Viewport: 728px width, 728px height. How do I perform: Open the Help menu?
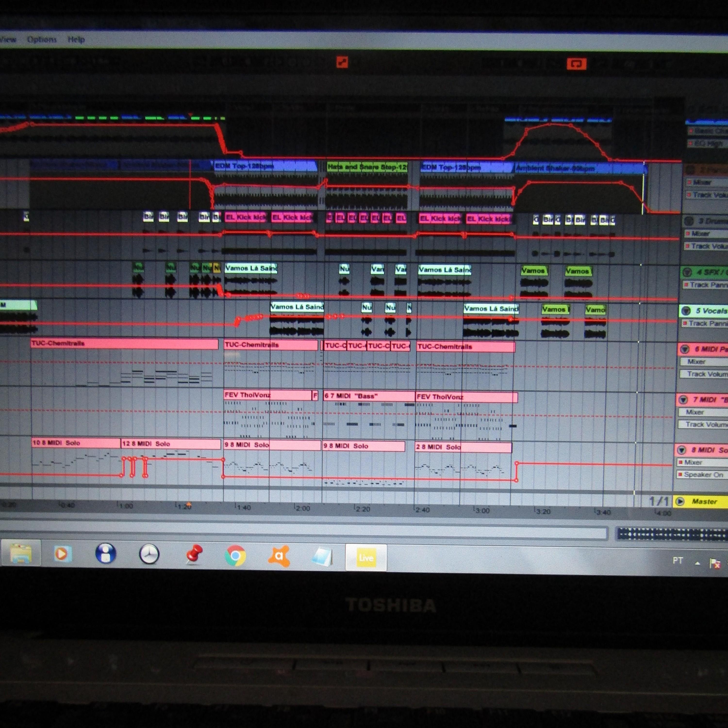coord(76,39)
